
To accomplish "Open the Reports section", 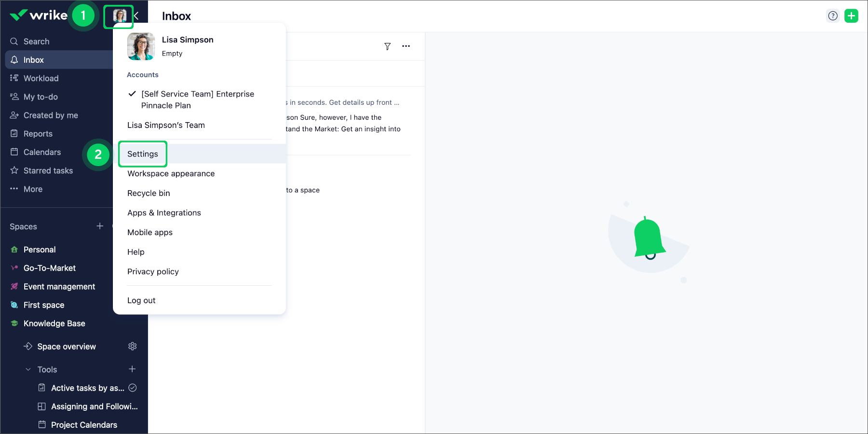I will [x=38, y=134].
